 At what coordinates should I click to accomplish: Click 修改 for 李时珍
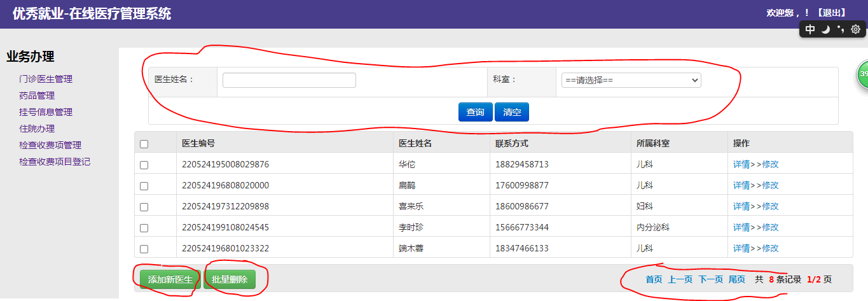770,227
